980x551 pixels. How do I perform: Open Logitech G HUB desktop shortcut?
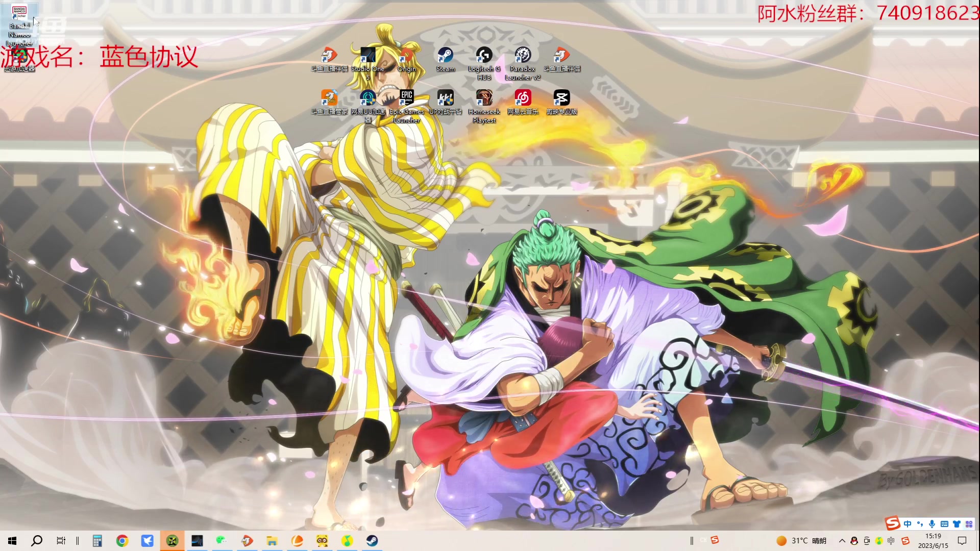click(484, 63)
